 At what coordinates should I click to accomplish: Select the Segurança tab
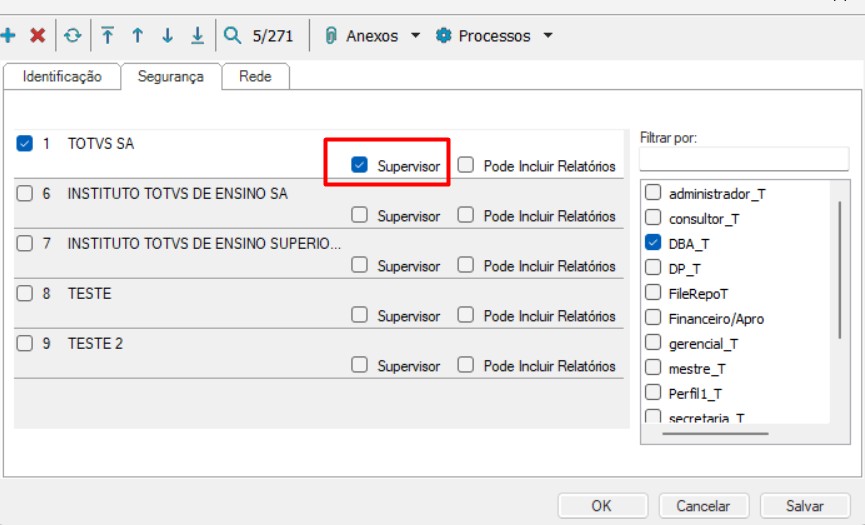171,77
